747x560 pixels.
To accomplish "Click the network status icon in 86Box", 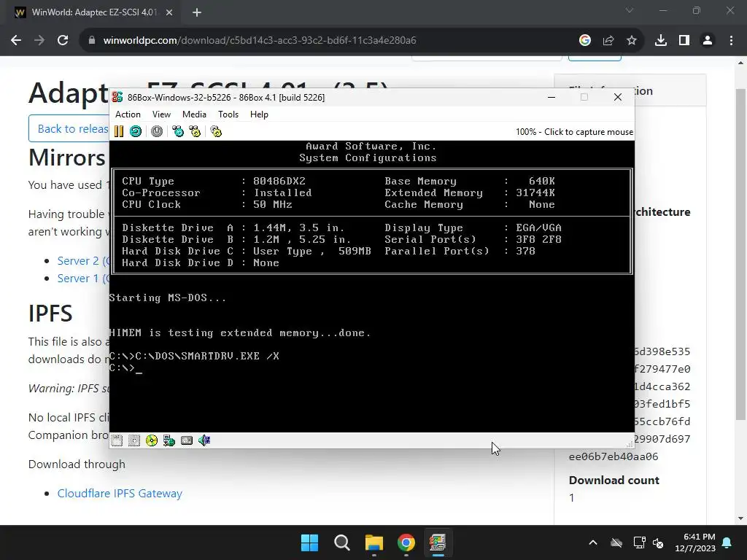I will pyautogui.click(x=169, y=440).
